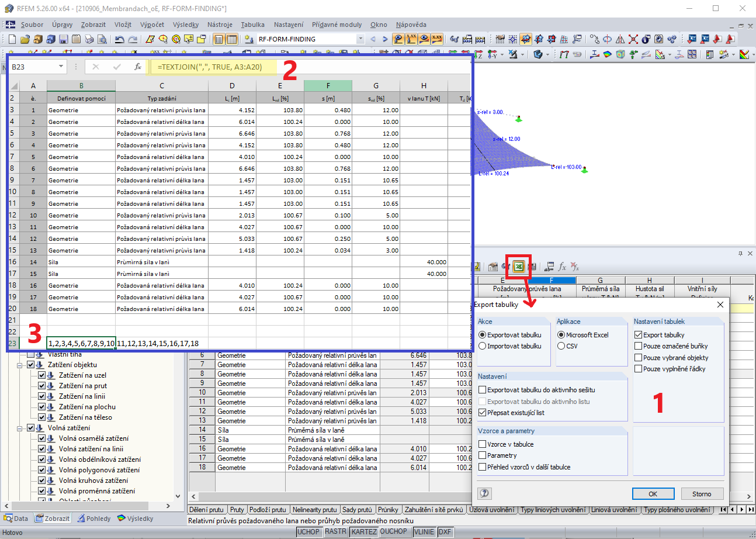Click the Export tabulky dialog title
756x539 pixels.
(495, 305)
